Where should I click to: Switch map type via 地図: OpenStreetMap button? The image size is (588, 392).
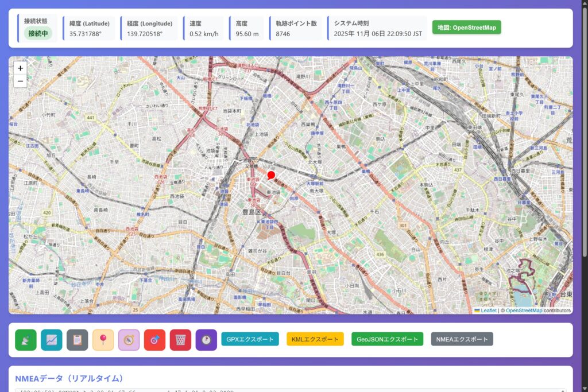pos(467,28)
